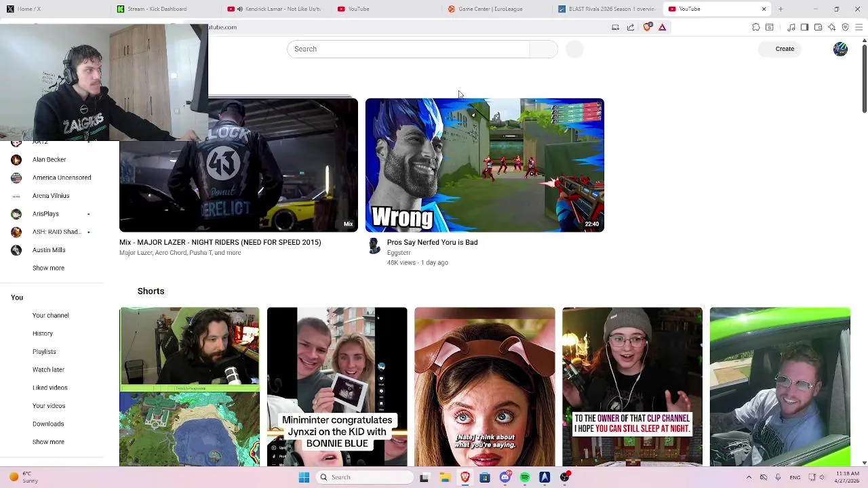Open Spotify from the taskbar
Viewport: 868px width, 488px height.
524,477
